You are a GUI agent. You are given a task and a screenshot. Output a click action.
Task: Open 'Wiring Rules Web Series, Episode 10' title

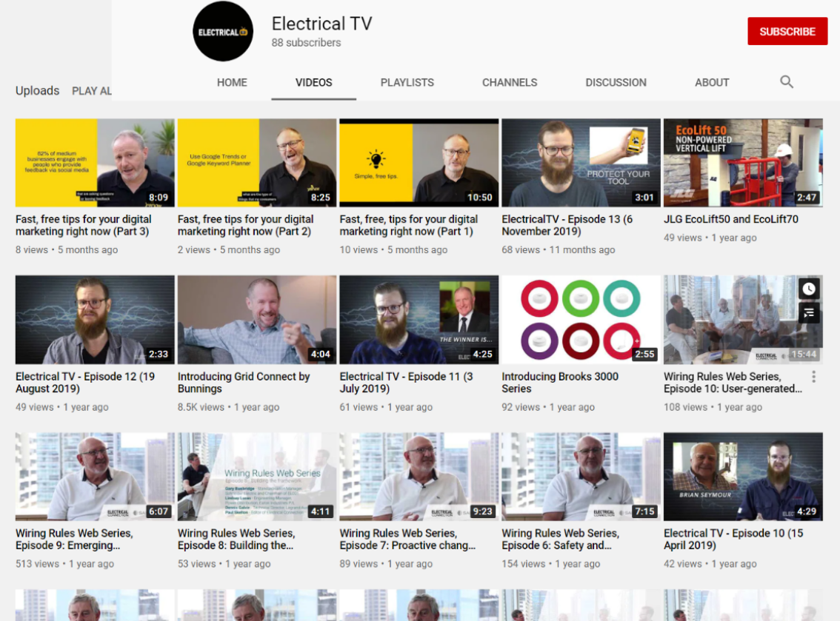(733, 382)
